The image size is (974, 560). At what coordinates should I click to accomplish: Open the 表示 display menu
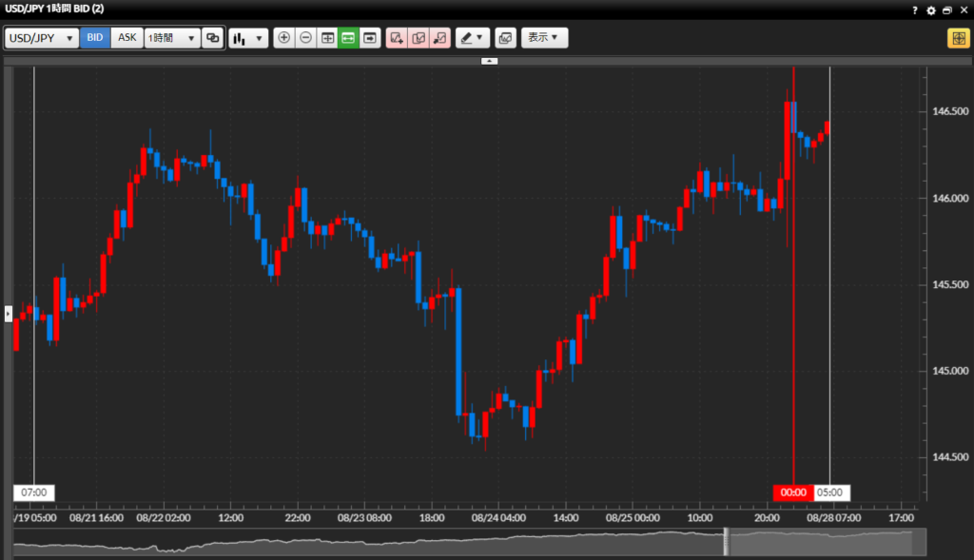(x=544, y=38)
